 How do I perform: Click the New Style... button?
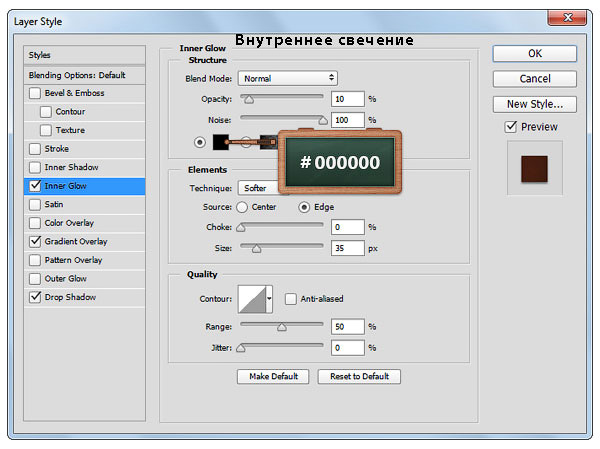coord(535,104)
